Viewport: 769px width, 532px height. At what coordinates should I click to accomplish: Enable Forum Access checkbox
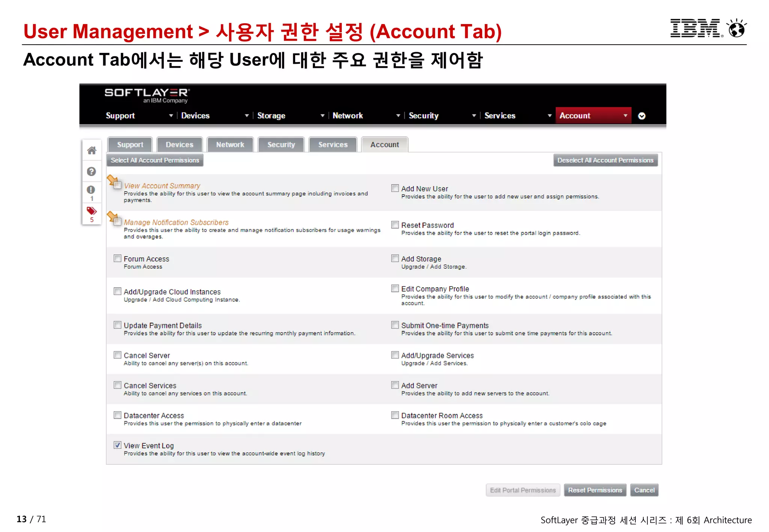[x=118, y=258]
